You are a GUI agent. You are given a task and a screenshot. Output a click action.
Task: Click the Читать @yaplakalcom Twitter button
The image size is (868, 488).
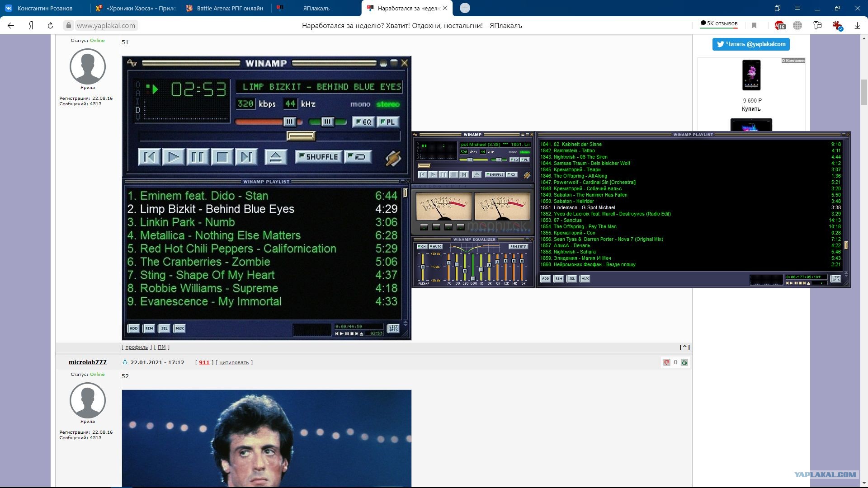(x=751, y=44)
